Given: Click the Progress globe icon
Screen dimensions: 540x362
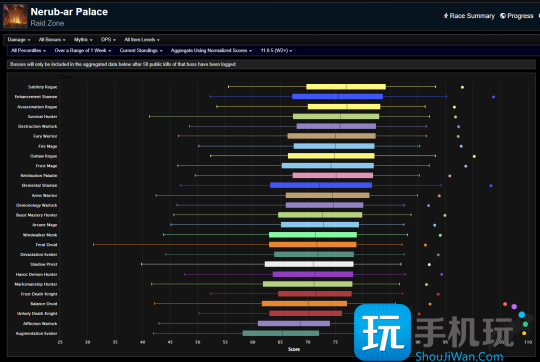Looking at the screenshot, I should (x=503, y=16).
